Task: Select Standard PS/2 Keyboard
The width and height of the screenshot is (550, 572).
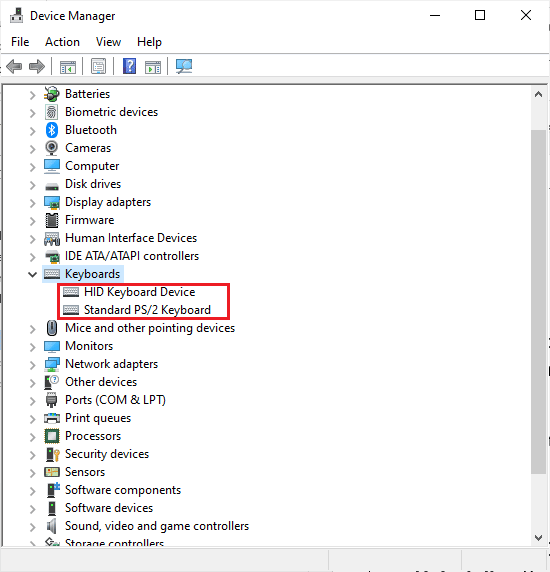Action: (147, 310)
